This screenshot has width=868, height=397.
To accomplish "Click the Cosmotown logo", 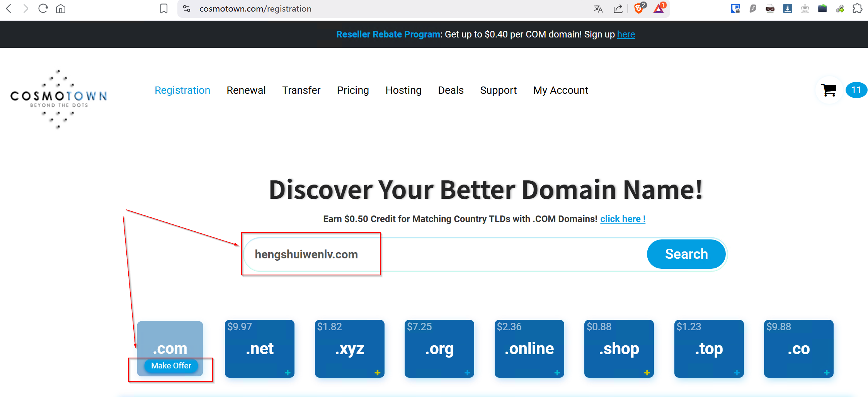I will (59, 99).
